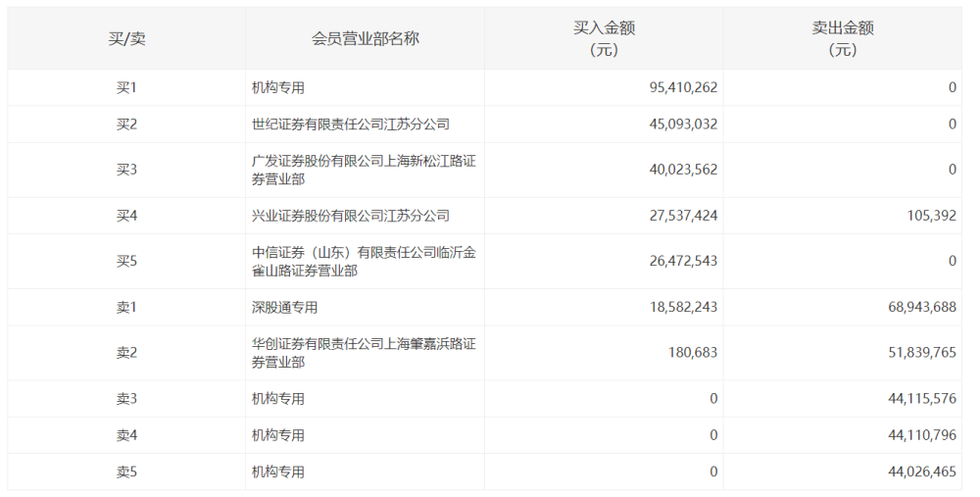
Task: Click sell amount 44,026,465
Action: pyautogui.click(x=922, y=472)
